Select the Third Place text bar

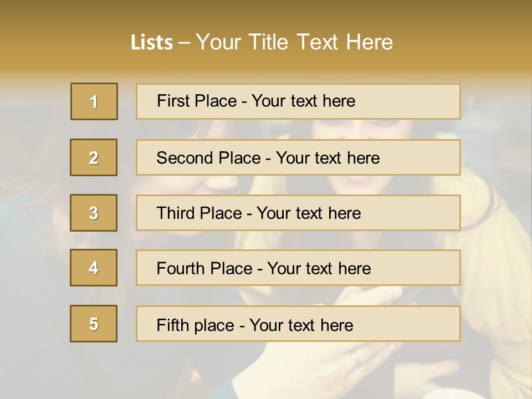click(x=298, y=213)
